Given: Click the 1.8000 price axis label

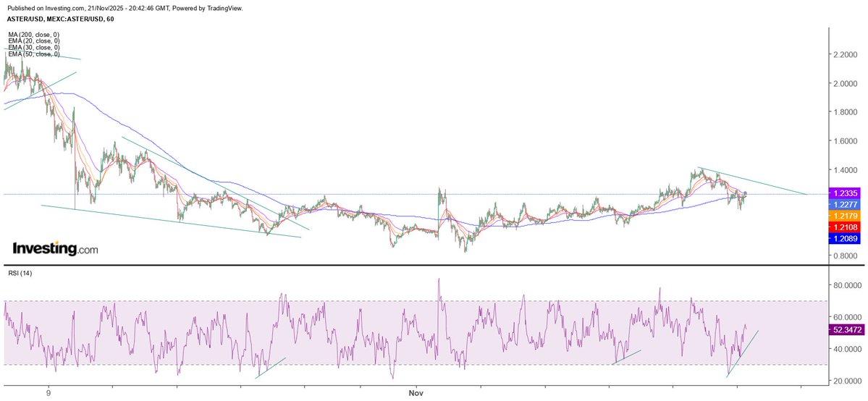Looking at the screenshot, I should click(846, 112).
